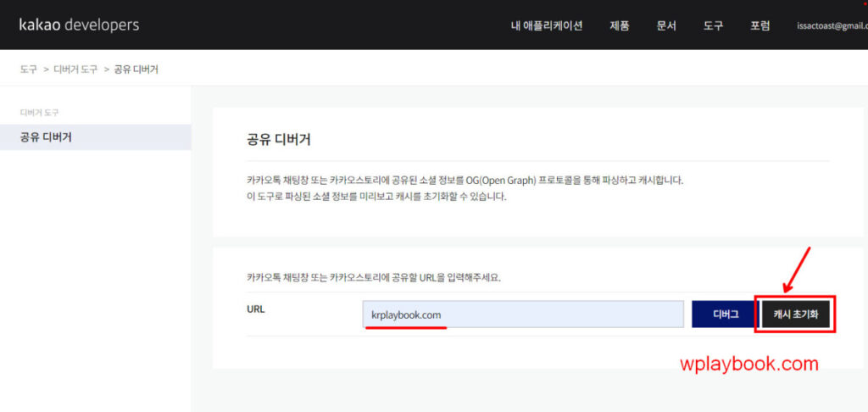Click the 캐시 초기화 button
This screenshot has width=868, height=412.
[x=795, y=314]
